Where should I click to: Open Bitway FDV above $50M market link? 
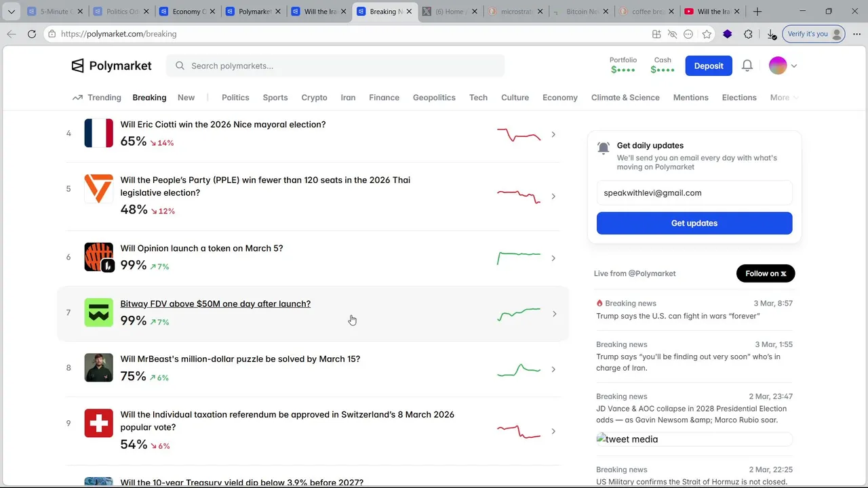tap(216, 304)
